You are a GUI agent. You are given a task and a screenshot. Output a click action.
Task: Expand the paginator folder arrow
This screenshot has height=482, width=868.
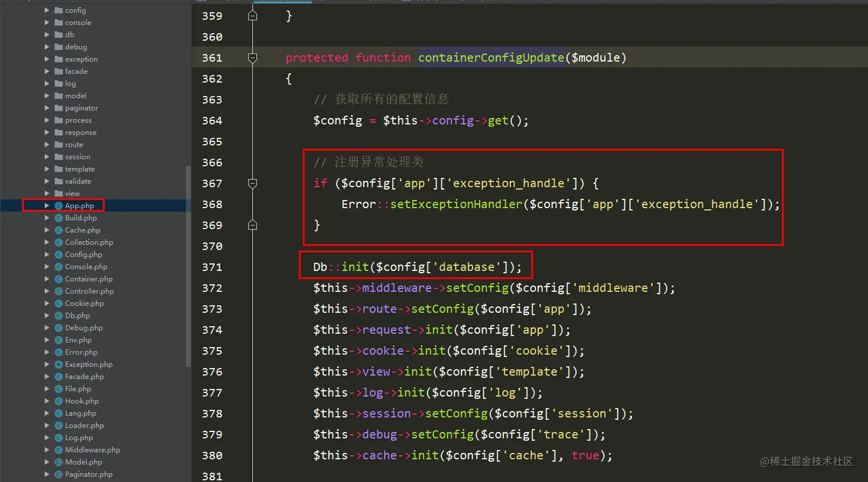click(x=47, y=108)
